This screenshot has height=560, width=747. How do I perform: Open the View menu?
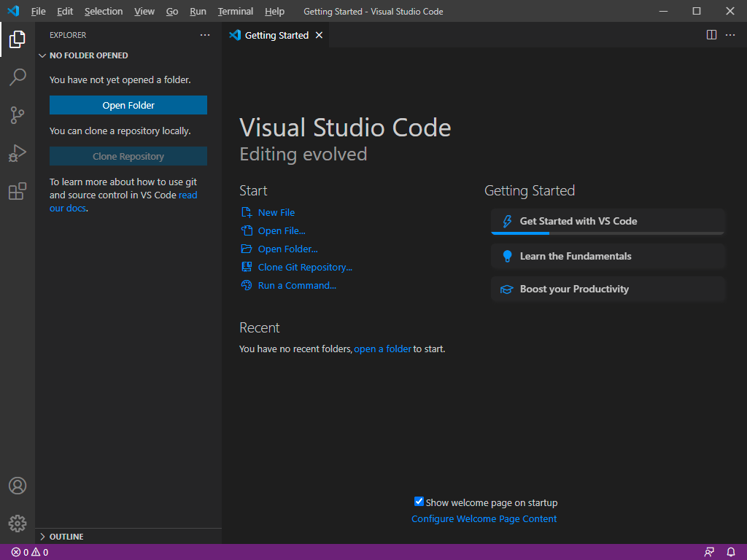pos(144,12)
